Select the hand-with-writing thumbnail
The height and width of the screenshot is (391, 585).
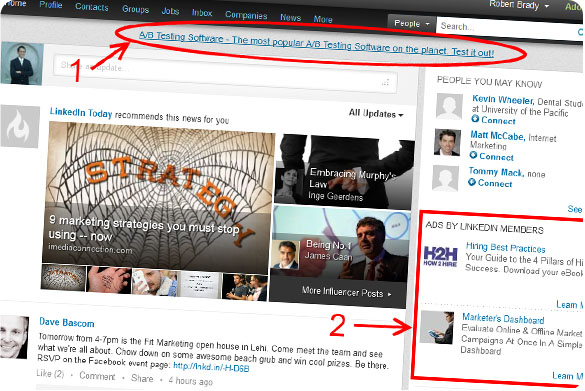click(x=109, y=280)
